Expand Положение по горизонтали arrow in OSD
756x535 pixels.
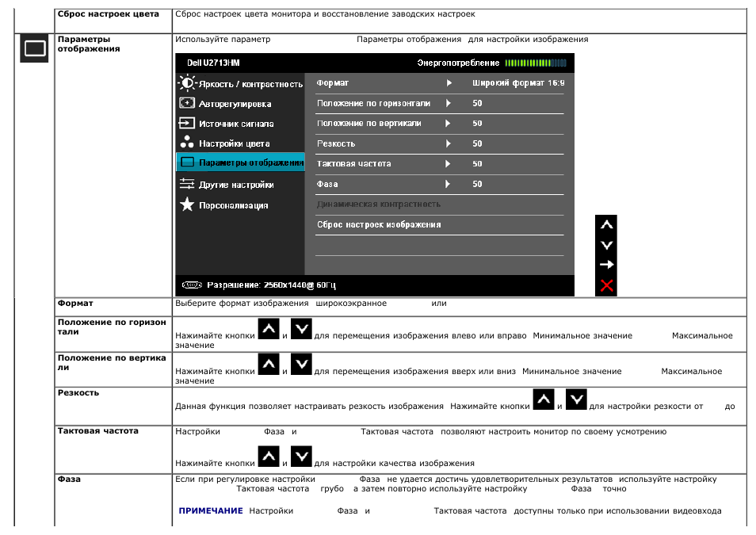[x=449, y=103]
